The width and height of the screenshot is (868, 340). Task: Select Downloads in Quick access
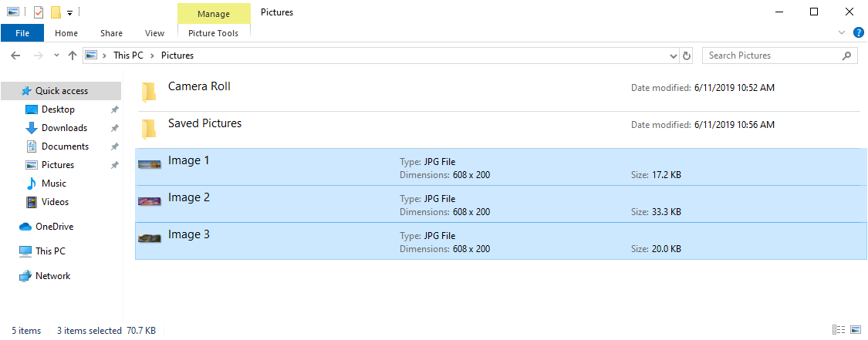tap(64, 128)
